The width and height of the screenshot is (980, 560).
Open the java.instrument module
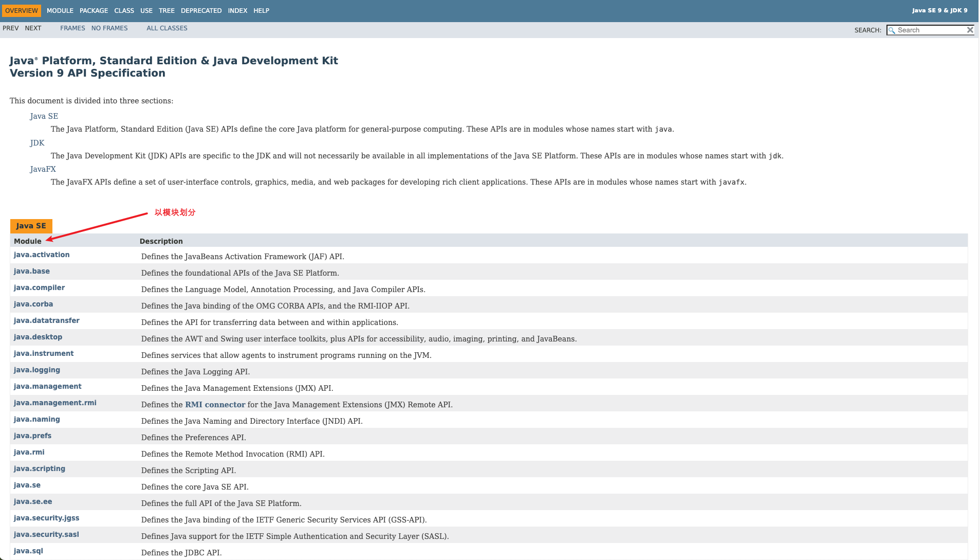(x=44, y=354)
